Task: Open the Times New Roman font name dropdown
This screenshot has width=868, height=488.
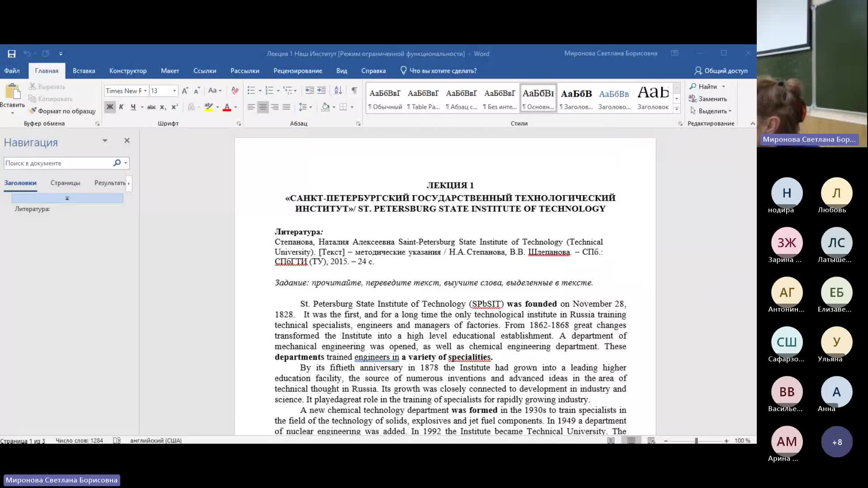Action: tap(145, 91)
